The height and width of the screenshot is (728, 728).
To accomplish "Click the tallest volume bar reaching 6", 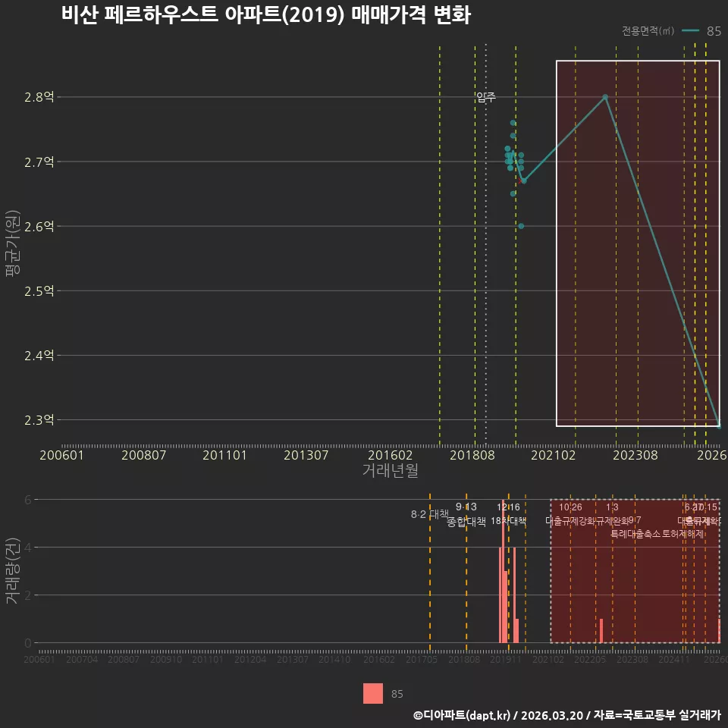I will point(503,571).
